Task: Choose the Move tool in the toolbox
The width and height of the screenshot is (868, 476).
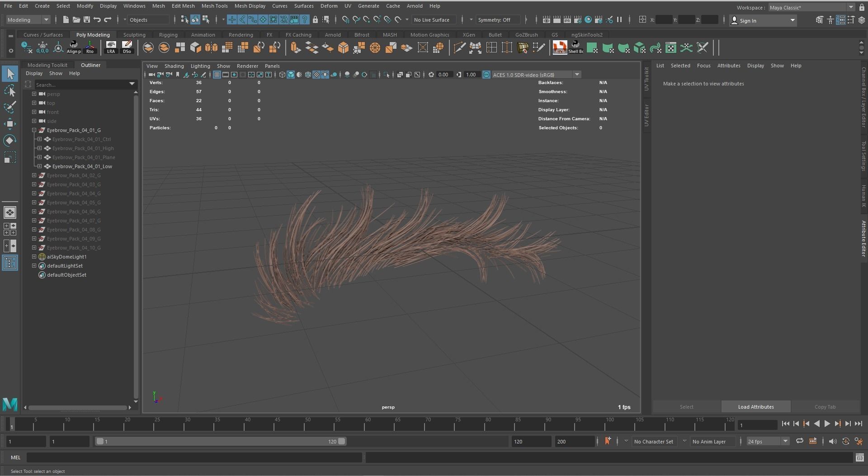Action: coord(10,124)
